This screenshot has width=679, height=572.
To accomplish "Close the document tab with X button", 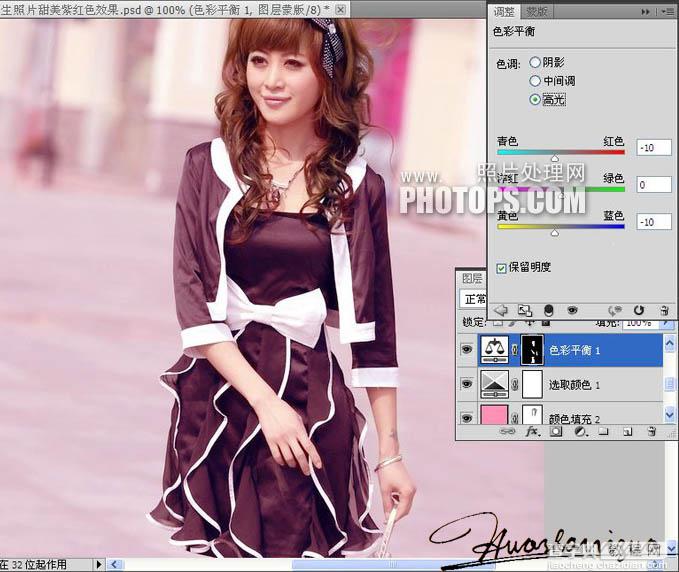I will [341, 9].
